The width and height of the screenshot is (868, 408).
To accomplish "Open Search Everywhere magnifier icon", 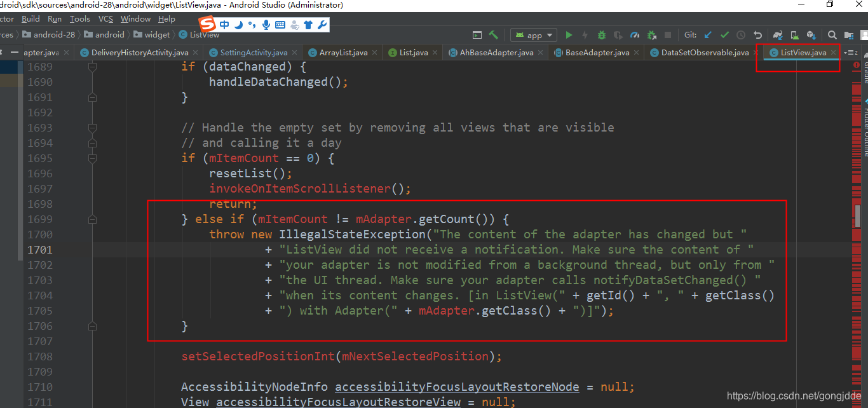I will pyautogui.click(x=832, y=35).
